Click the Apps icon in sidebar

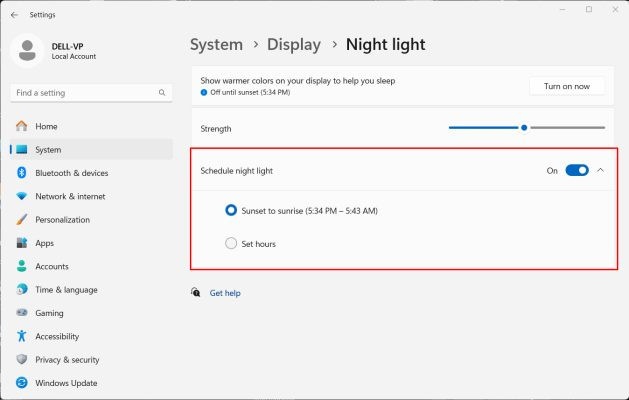tap(21, 243)
